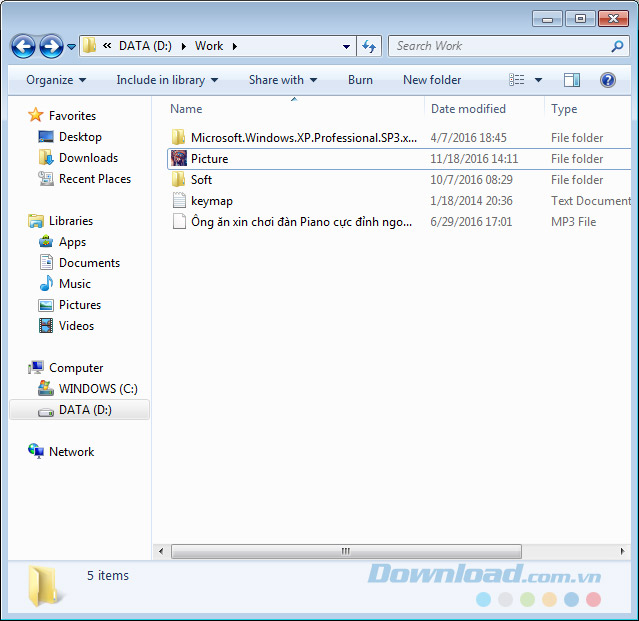Open Desktop in Favorites
The width and height of the screenshot is (639, 621).
click(80, 137)
